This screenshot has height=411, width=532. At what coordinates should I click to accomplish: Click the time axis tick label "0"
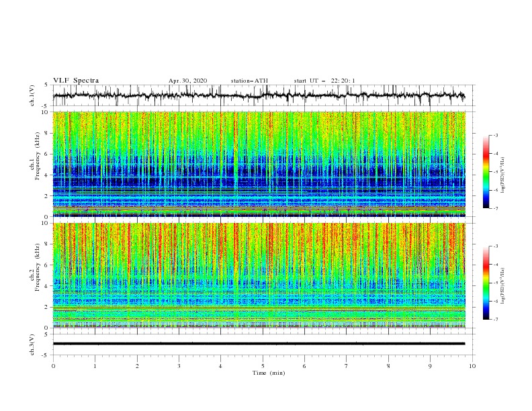pyautogui.click(x=53, y=366)
